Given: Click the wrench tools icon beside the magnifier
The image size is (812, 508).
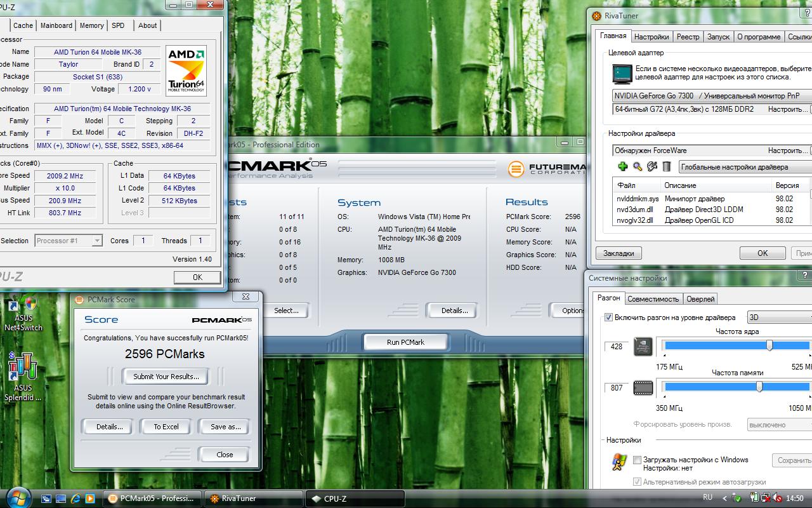Looking at the screenshot, I should (x=652, y=166).
